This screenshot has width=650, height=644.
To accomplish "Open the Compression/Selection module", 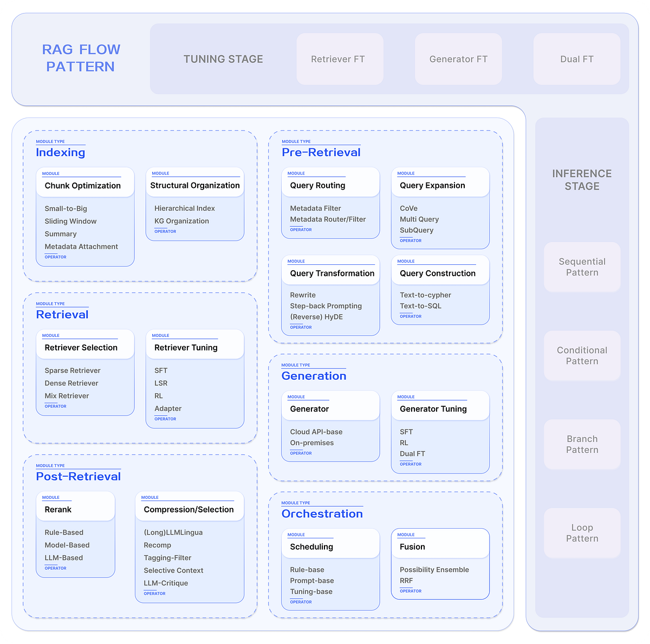I will click(188, 509).
